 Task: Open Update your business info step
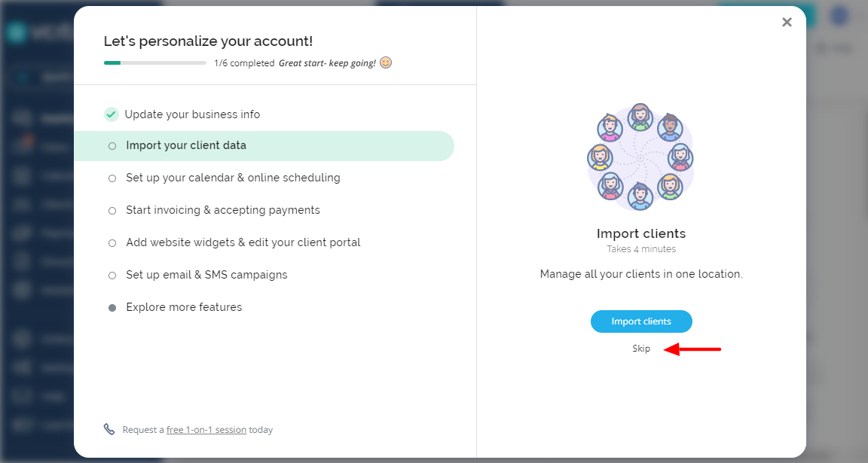click(x=192, y=114)
